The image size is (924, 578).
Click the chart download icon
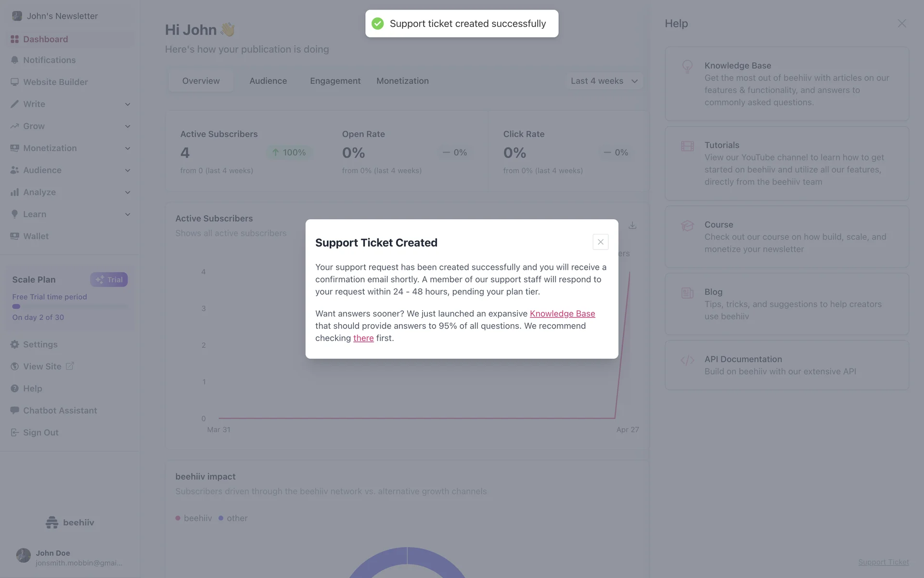tap(632, 225)
